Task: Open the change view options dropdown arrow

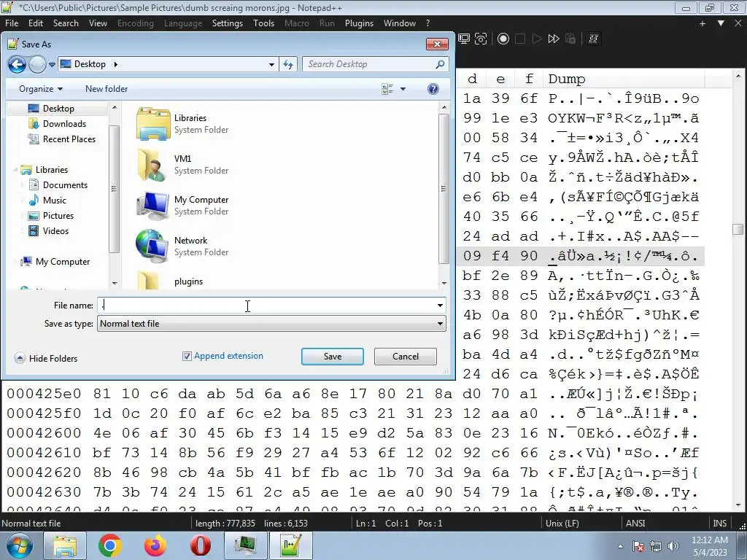Action: (x=403, y=89)
